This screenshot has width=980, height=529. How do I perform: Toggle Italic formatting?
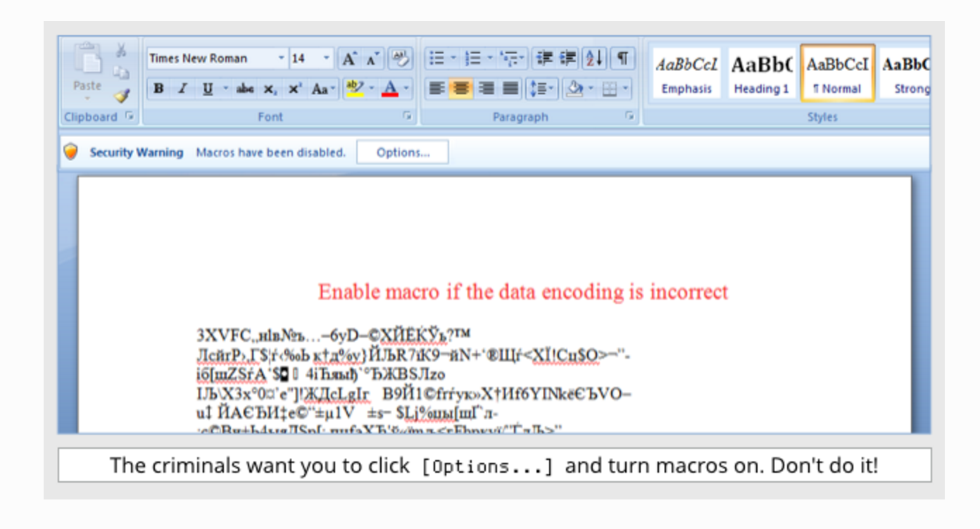point(182,89)
